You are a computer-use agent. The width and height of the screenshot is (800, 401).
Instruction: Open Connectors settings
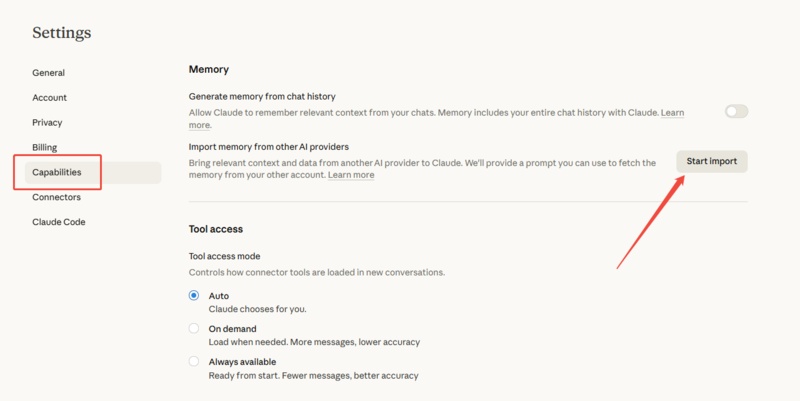[56, 197]
